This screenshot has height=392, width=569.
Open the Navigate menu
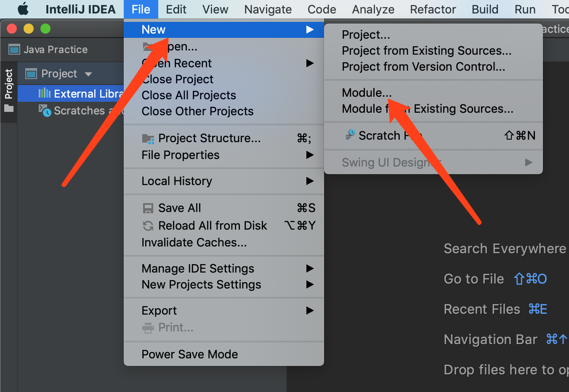[268, 9]
